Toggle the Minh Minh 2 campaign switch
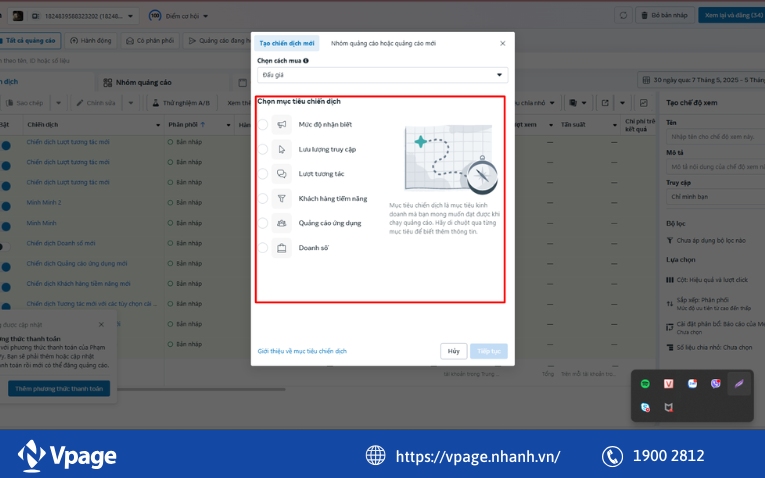765x478 pixels. 5,206
